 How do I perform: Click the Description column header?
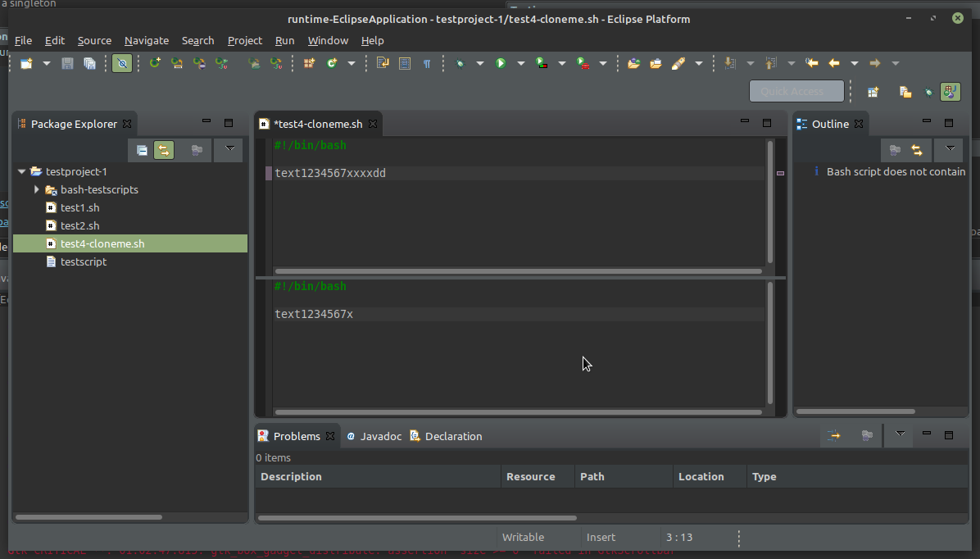point(378,476)
